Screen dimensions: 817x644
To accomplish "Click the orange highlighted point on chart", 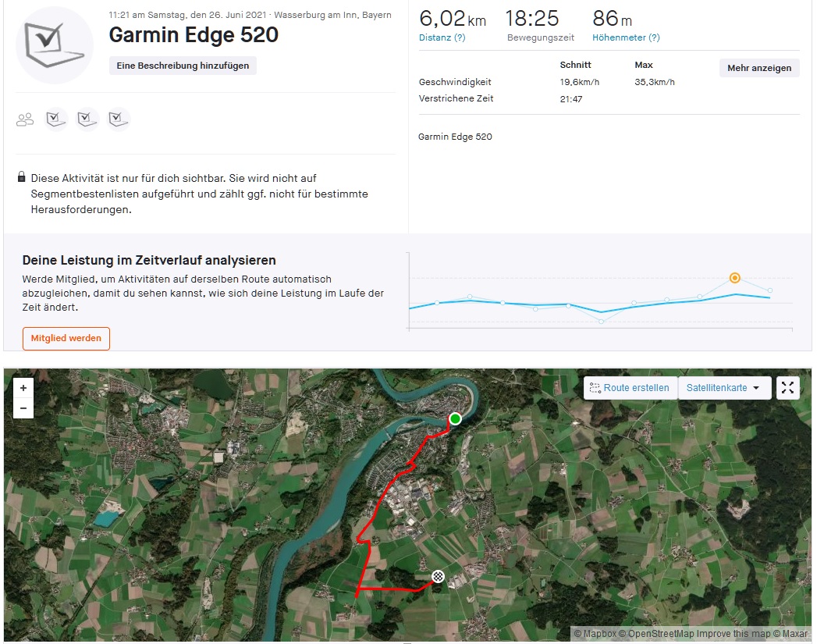I will pyautogui.click(x=734, y=278).
